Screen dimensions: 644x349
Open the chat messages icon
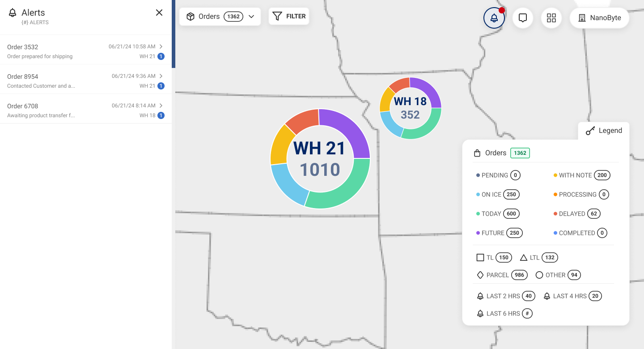coord(522,18)
